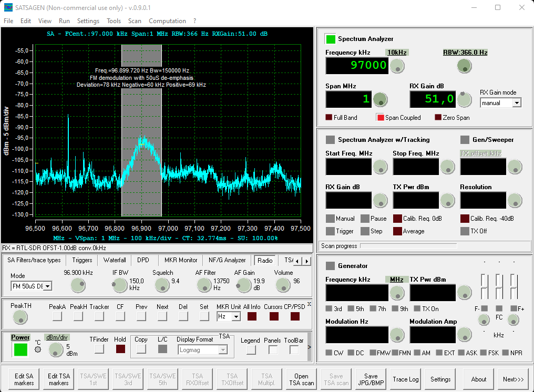Toggle the green Power button
This screenshot has height=392, width=534.
tap(20, 350)
